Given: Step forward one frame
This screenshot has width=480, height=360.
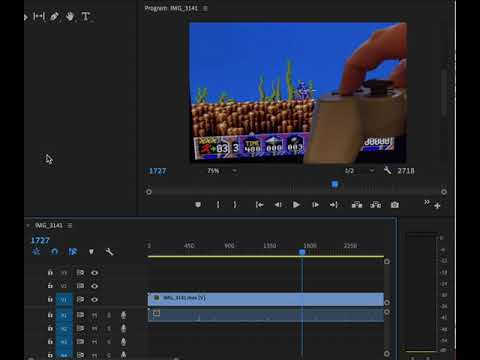Looking at the screenshot, I should point(315,205).
